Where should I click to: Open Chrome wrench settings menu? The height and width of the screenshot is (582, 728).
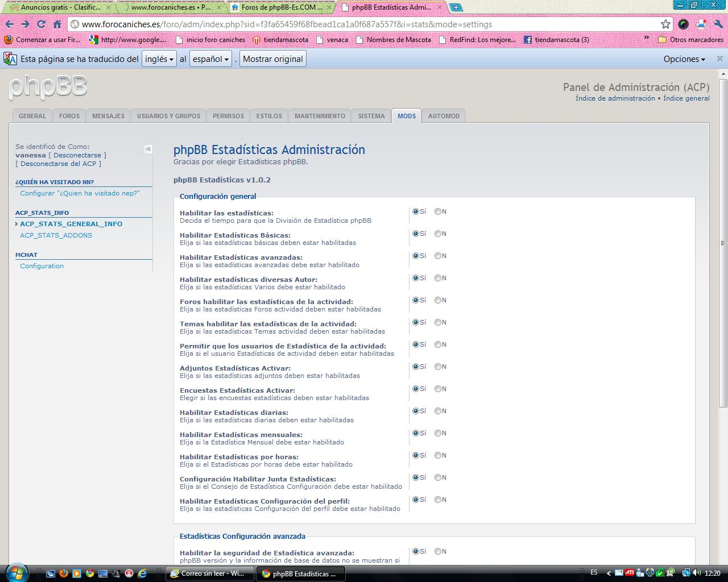[718, 24]
